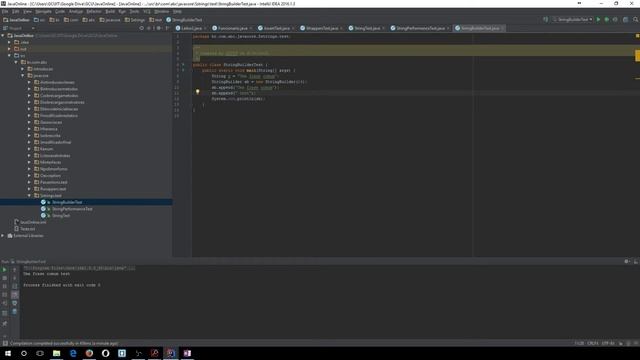The height and width of the screenshot is (360, 640).
Task: Collapse the javacore package
Action: (23, 76)
